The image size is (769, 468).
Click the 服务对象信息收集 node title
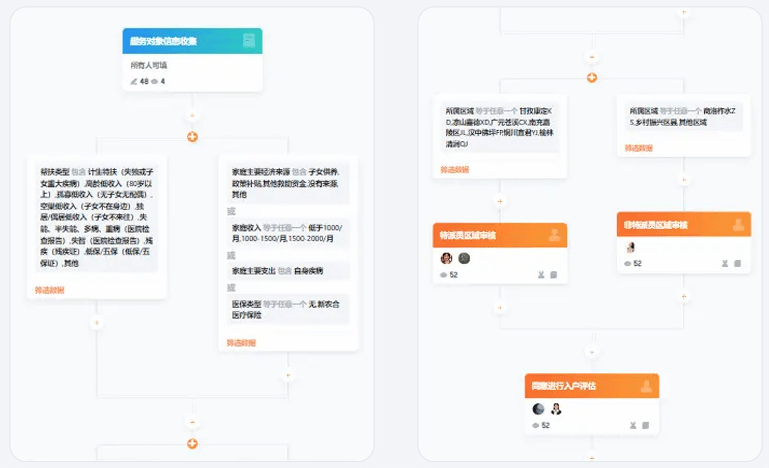(x=164, y=41)
